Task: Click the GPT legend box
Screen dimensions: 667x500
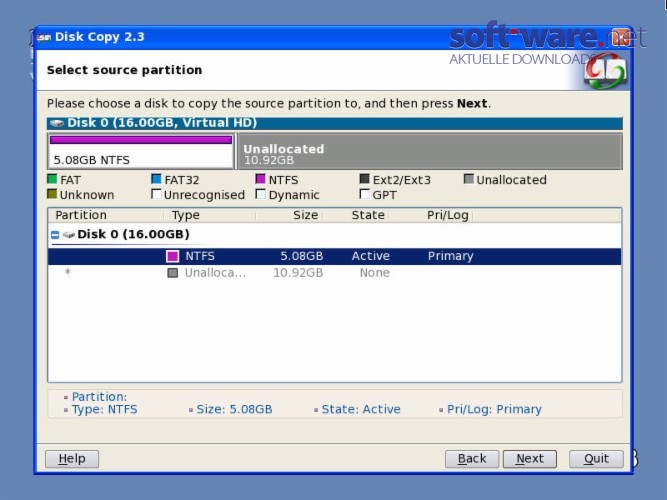Action: [x=364, y=194]
